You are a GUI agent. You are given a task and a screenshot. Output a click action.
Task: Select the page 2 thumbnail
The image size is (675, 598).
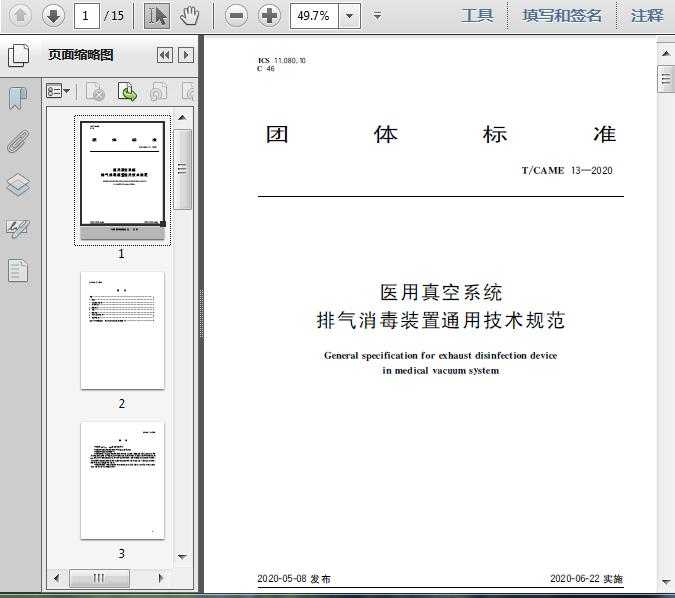[x=122, y=330]
